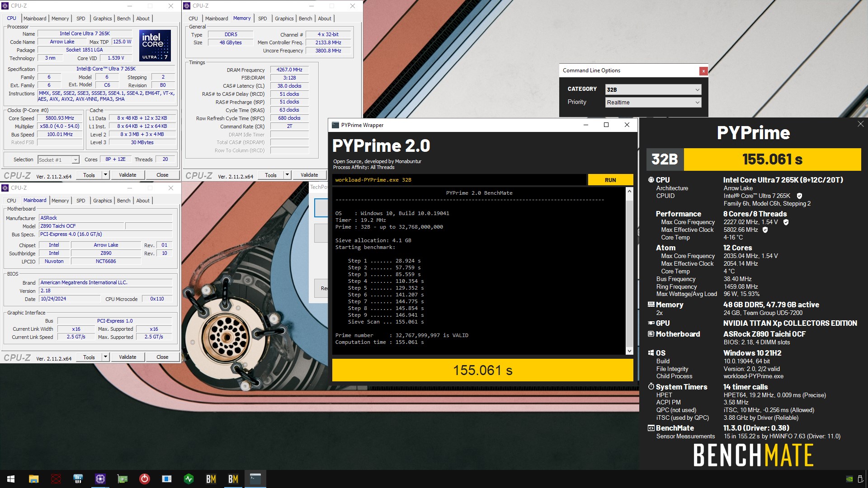The height and width of the screenshot is (488, 868).
Task: Click the blue window app taskbar icon
Action: (167, 479)
